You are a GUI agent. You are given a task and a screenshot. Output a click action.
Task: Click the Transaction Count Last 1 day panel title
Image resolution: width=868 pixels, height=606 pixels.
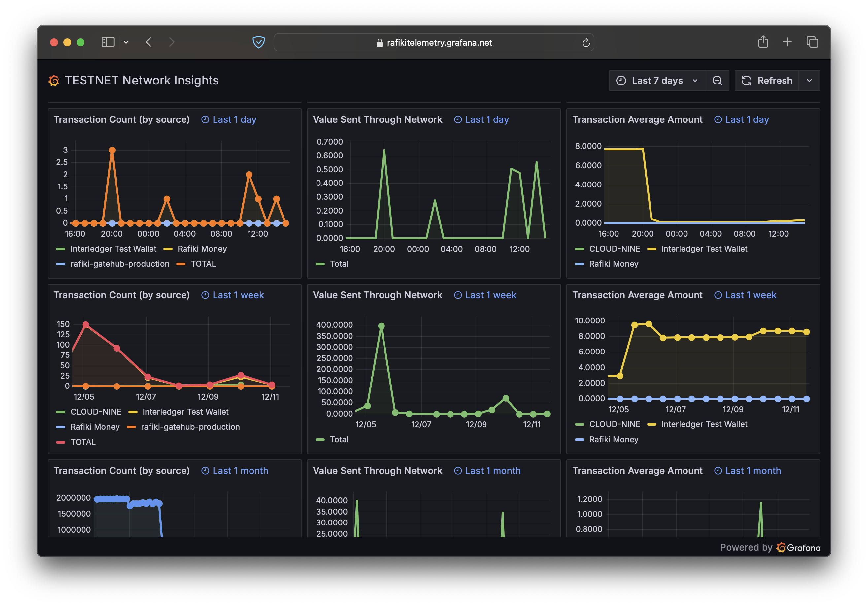pos(121,119)
